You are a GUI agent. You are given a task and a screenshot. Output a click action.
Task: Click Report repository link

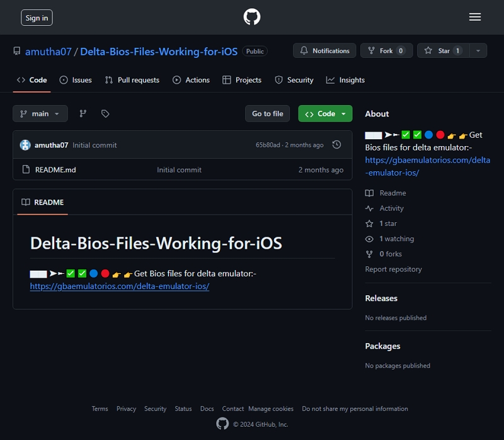(x=393, y=269)
